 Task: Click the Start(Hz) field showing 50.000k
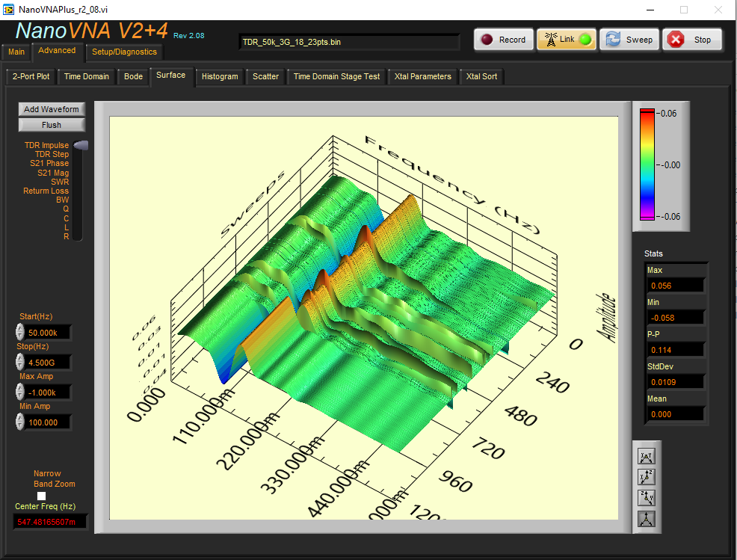(x=47, y=333)
